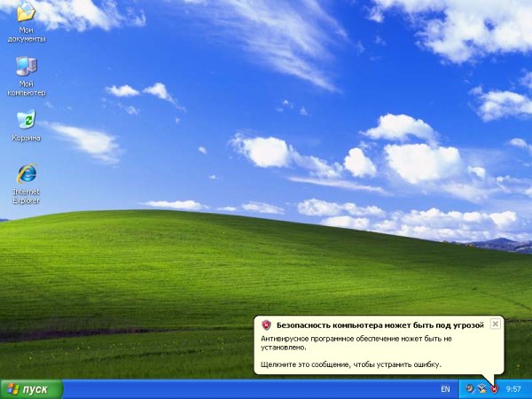Click the balloon title about computer security threat
532x399 pixels.
coord(379,325)
